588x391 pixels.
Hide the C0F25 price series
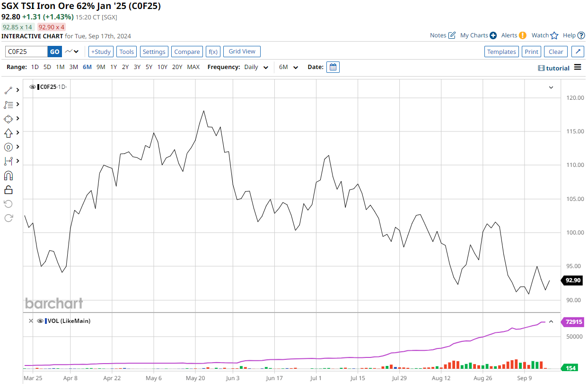pyautogui.click(x=33, y=87)
